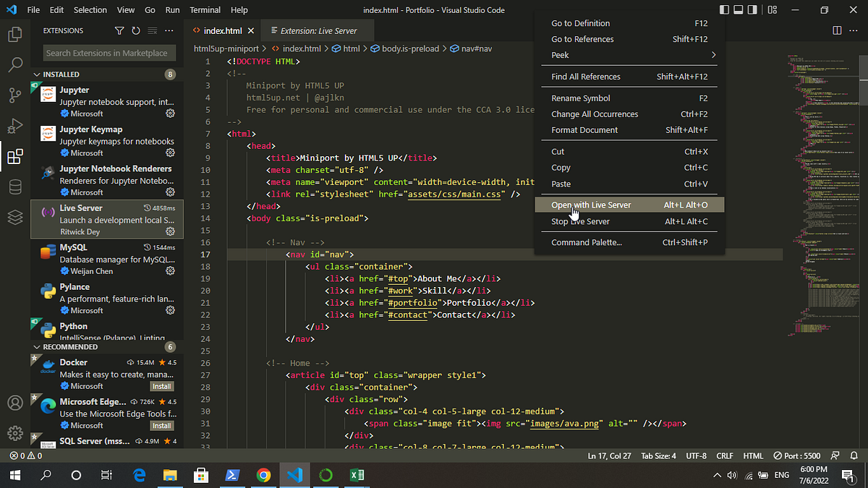
Task: Install the Docker extension
Action: 162,386
